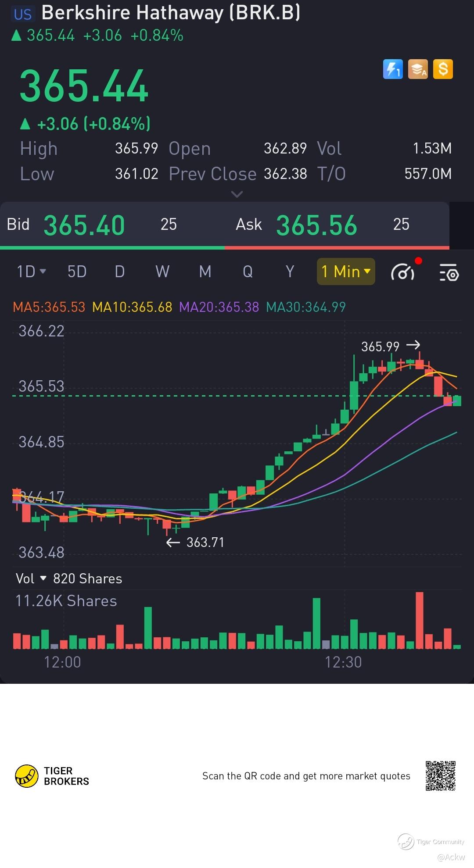Tap the US market badge

coord(23,14)
